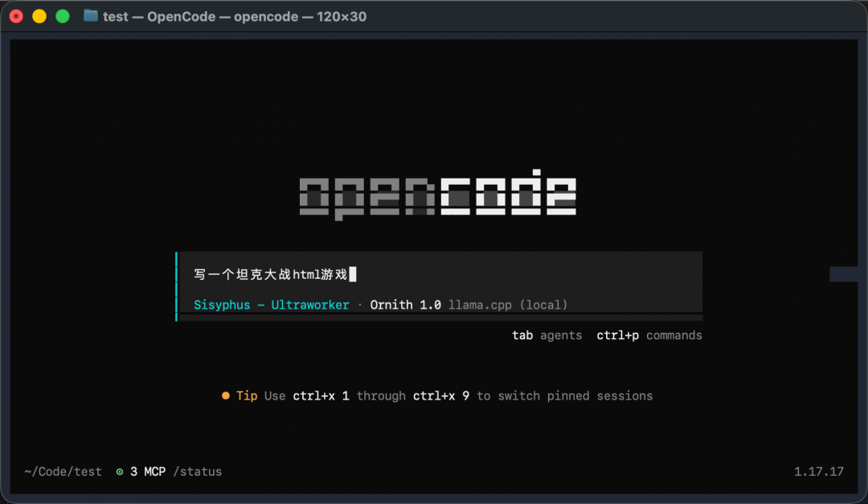The height and width of the screenshot is (504, 868).
Task: Click the /status command in status bar
Action: point(197,472)
